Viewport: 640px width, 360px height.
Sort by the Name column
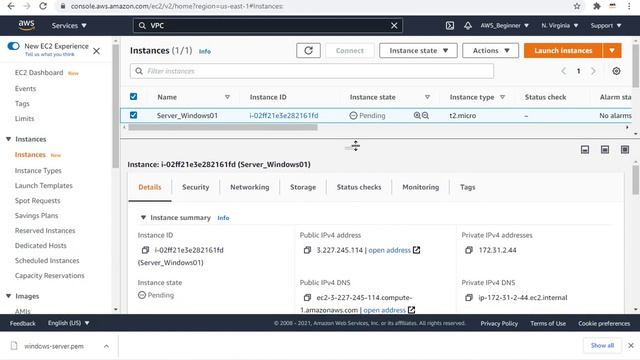pos(227,97)
